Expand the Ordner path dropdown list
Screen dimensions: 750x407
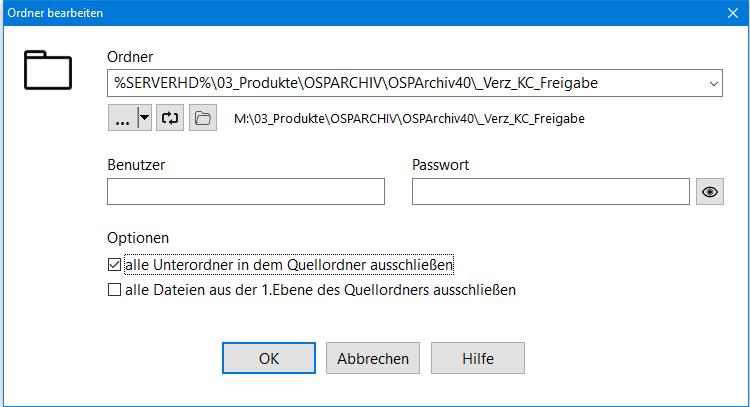pos(713,83)
